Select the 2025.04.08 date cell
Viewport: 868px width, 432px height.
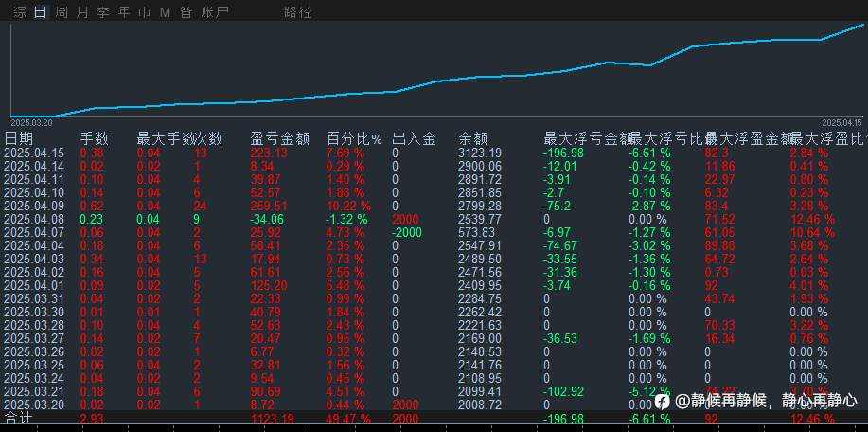(x=34, y=220)
